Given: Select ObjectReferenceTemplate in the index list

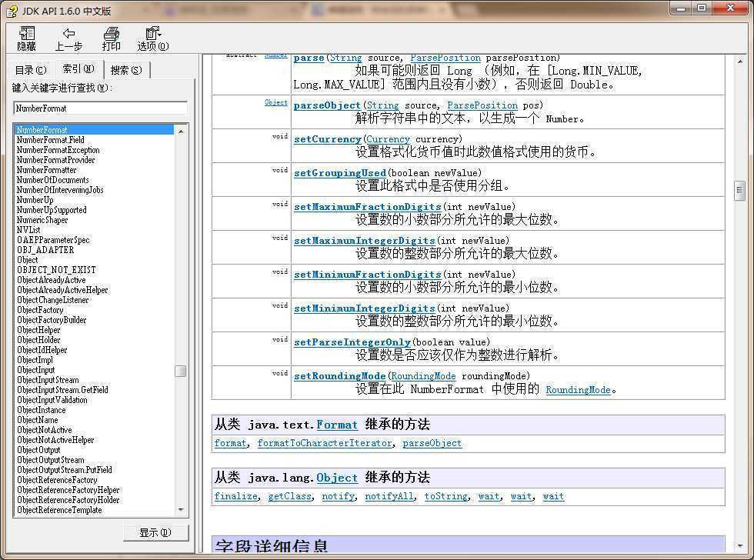Looking at the screenshot, I should click(x=60, y=510).
